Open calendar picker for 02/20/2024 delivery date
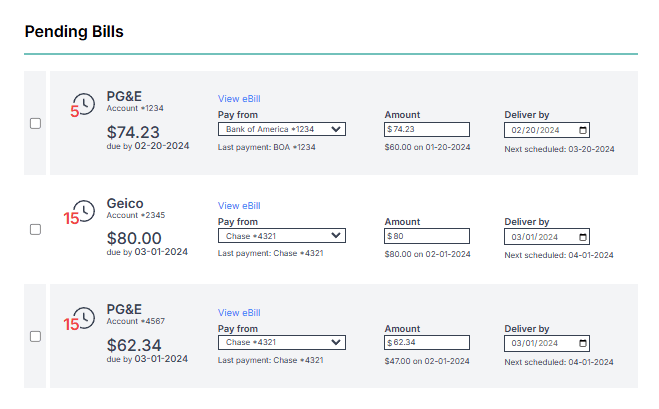 point(583,130)
